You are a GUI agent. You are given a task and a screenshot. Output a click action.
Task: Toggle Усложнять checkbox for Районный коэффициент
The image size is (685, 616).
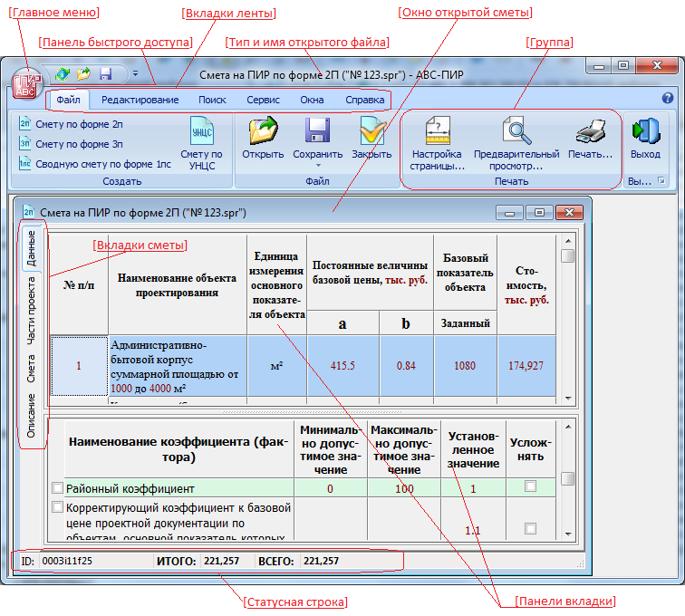tap(530, 486)
